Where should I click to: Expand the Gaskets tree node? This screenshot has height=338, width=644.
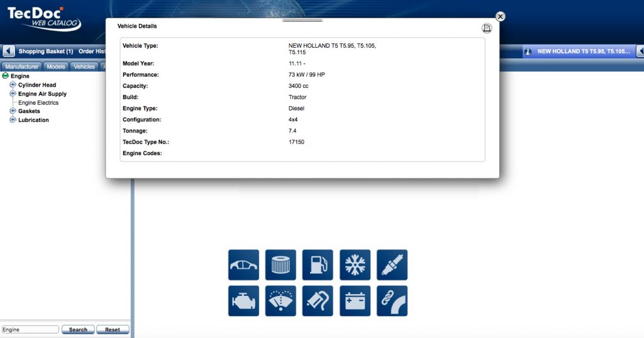point(13,111)
